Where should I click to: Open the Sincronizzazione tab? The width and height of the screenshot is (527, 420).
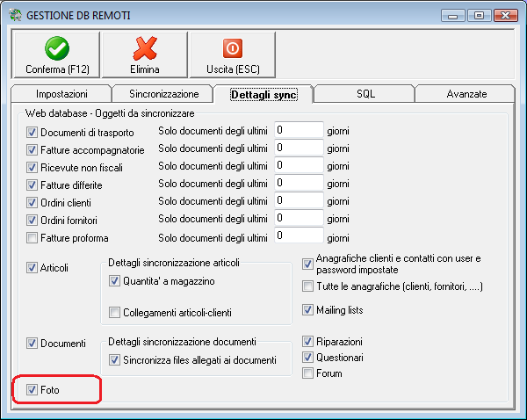163,94
